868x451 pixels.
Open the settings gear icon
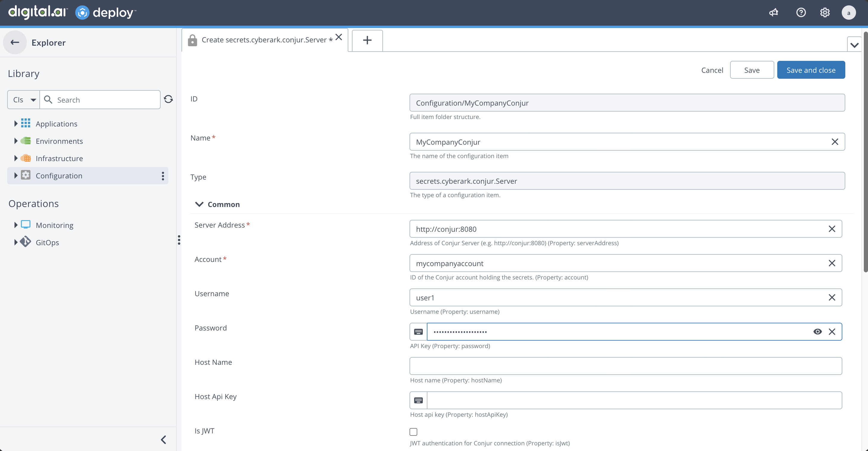click(x=824, y=13)
